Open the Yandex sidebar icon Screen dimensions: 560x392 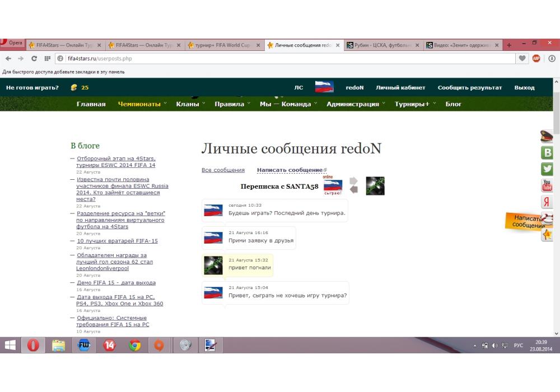[547, 202]
